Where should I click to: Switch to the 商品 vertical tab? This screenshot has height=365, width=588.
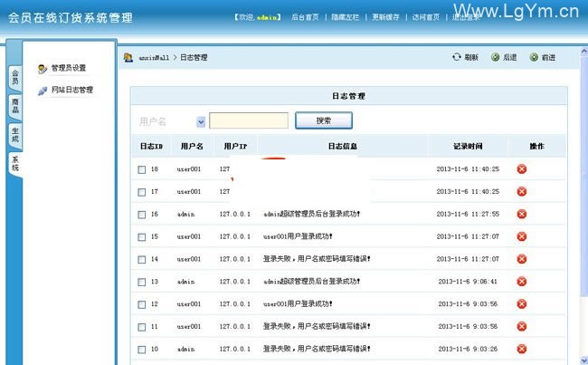[15, 106]
